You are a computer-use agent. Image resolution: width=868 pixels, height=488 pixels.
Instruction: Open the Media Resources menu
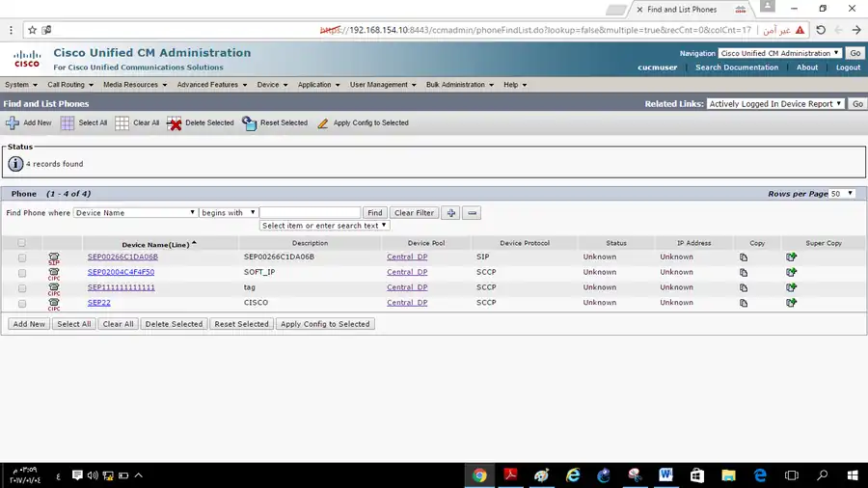135,85
